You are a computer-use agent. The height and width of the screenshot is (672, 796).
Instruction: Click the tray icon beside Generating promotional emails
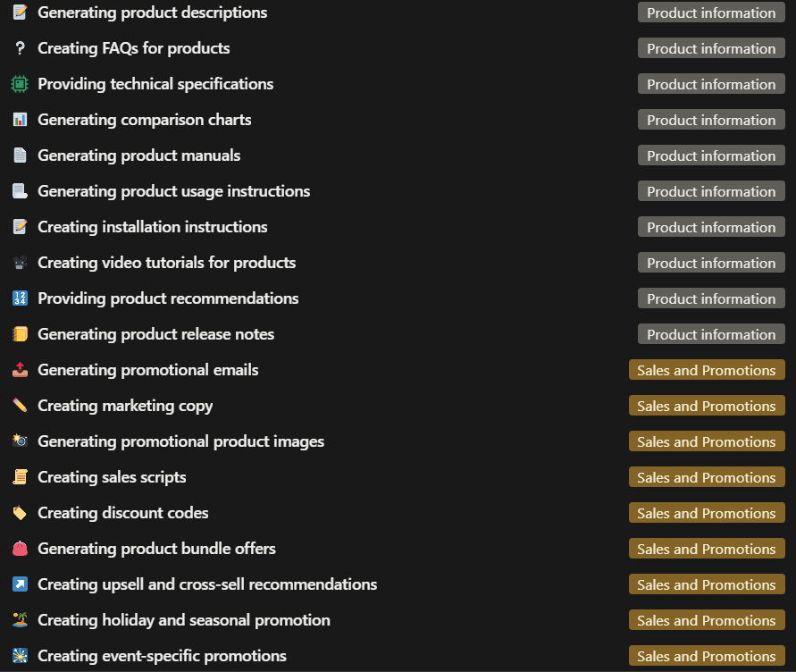[20, 370]
